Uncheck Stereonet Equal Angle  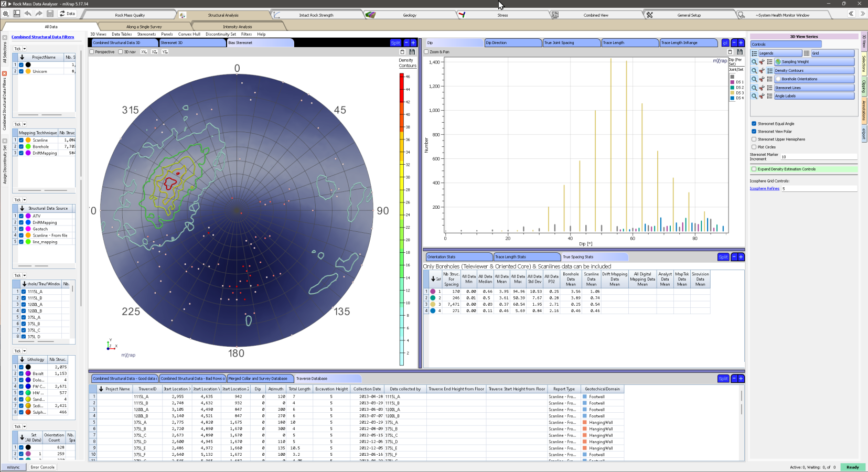pos(754,124)
